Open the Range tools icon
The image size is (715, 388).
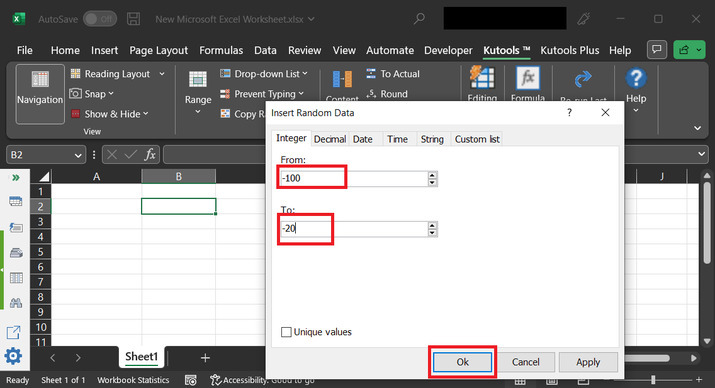coord(197,79)
